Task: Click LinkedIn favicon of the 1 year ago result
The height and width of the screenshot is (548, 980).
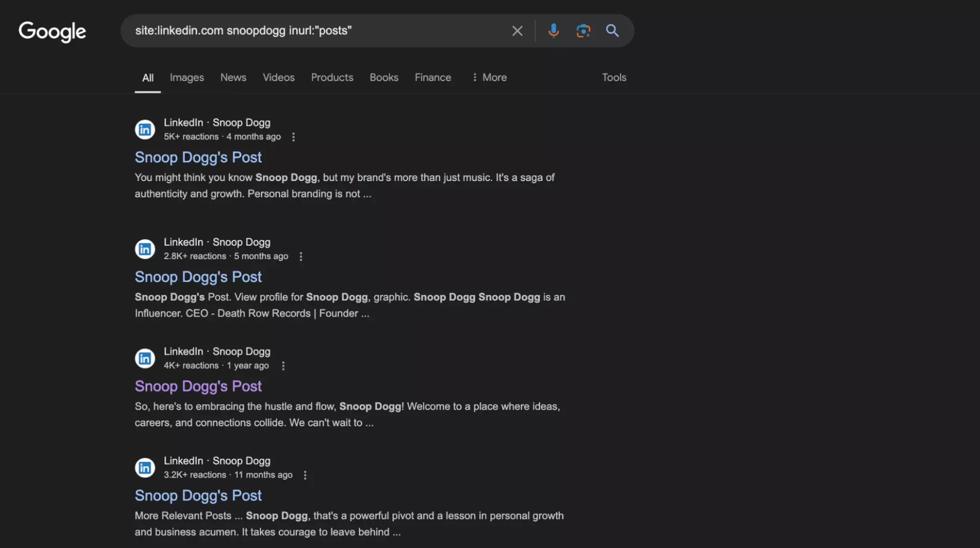Action: point(145,359)
